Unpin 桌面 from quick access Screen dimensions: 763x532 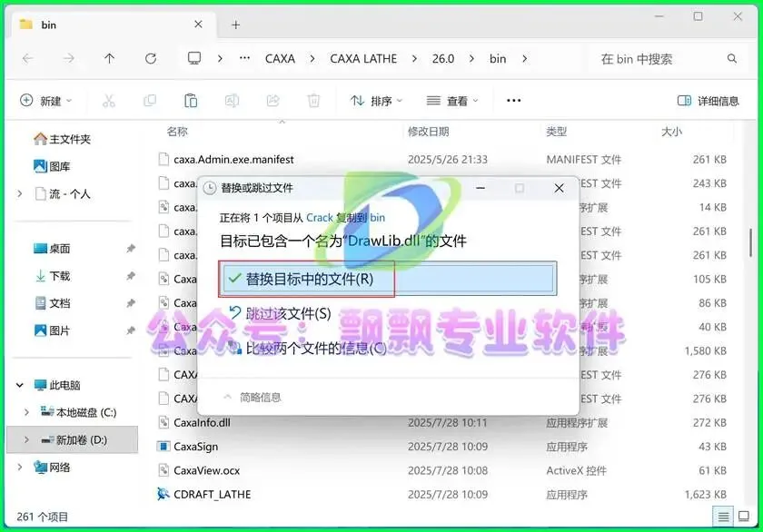pyautogui.click(x=131, y=249)
